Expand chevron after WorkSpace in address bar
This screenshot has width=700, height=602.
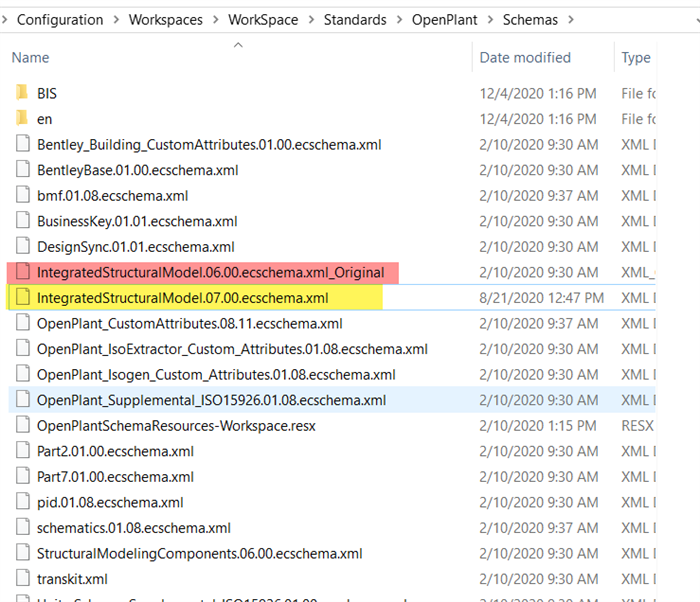[311, 20]
